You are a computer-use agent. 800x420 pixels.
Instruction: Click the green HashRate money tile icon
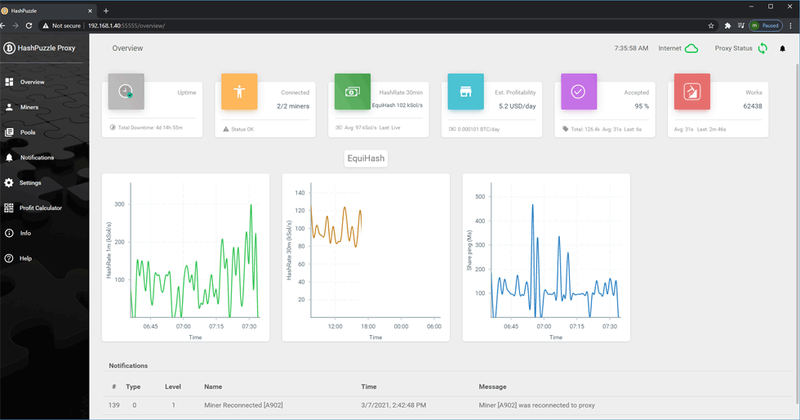353,91
